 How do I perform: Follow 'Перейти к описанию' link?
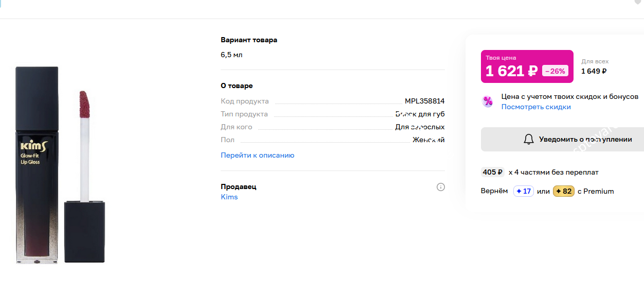click(x=258, y=155)
